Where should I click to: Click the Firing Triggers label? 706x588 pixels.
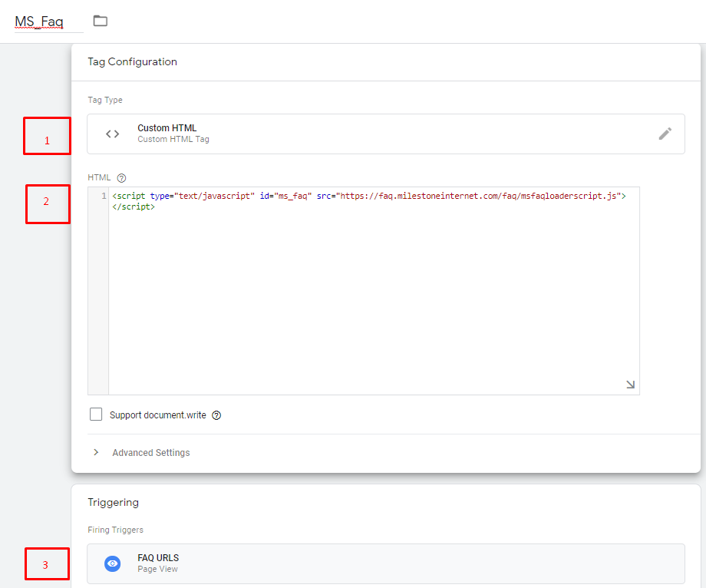(115, 530)
